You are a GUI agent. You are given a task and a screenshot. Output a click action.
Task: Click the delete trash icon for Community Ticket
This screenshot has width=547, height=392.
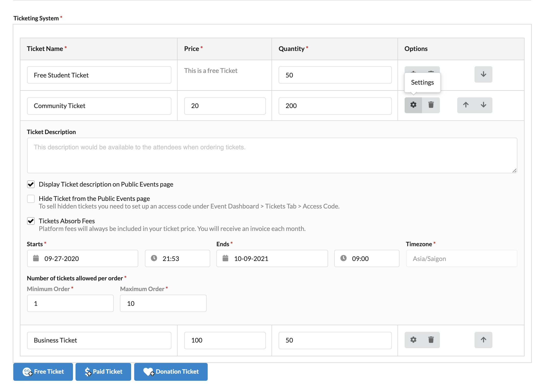click(430, 105)
